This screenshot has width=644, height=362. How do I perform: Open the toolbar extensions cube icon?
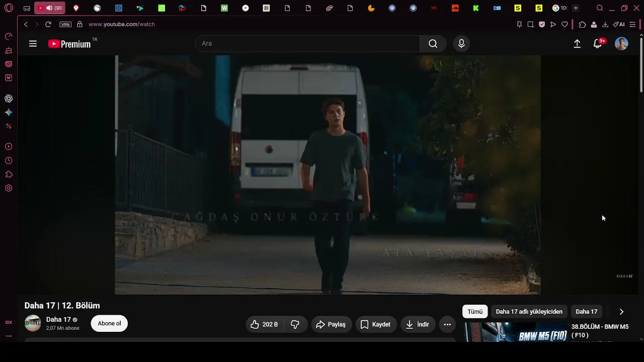point(583,24)
